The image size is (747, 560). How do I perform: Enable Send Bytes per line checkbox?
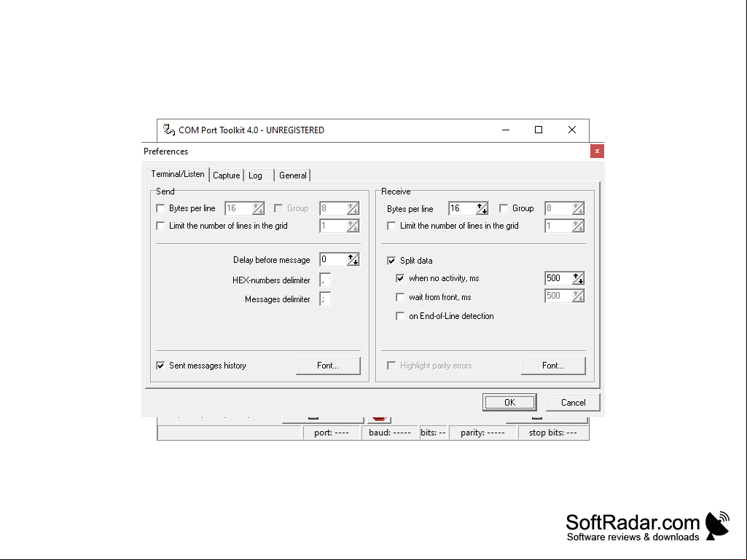(x=160, y=208)
